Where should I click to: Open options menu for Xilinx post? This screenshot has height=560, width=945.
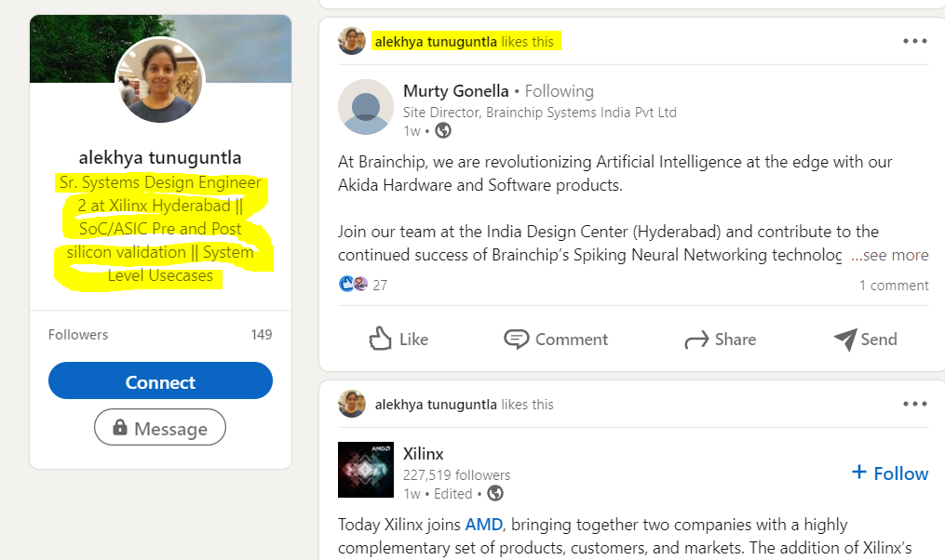[x=915, y=404]
